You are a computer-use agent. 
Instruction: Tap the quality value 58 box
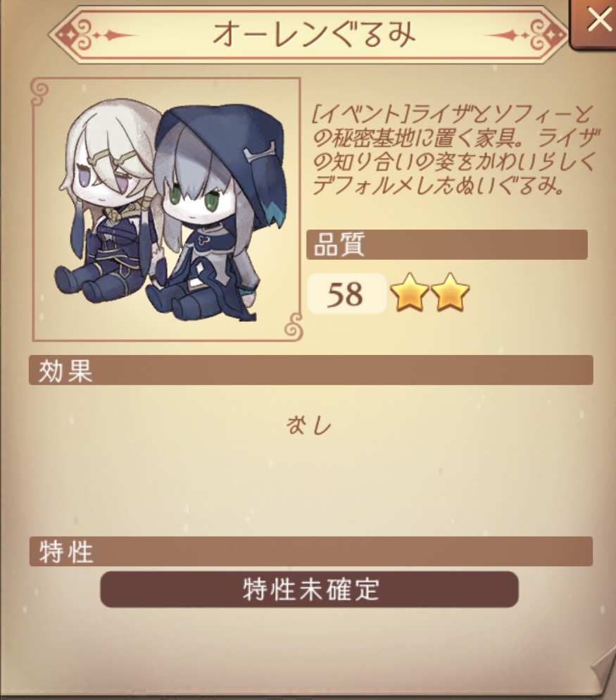click(347, 294)
